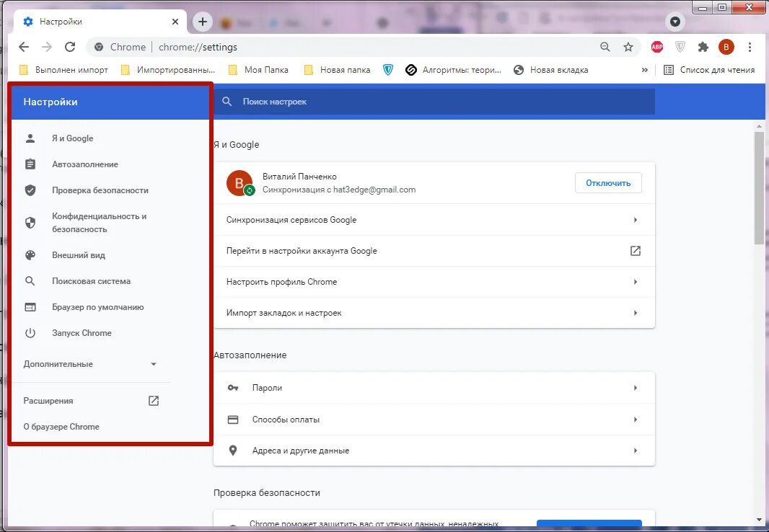The image size is (769, 532).
Task: Open the ABP AdBlock Plus extension
Action: point(656,47)
